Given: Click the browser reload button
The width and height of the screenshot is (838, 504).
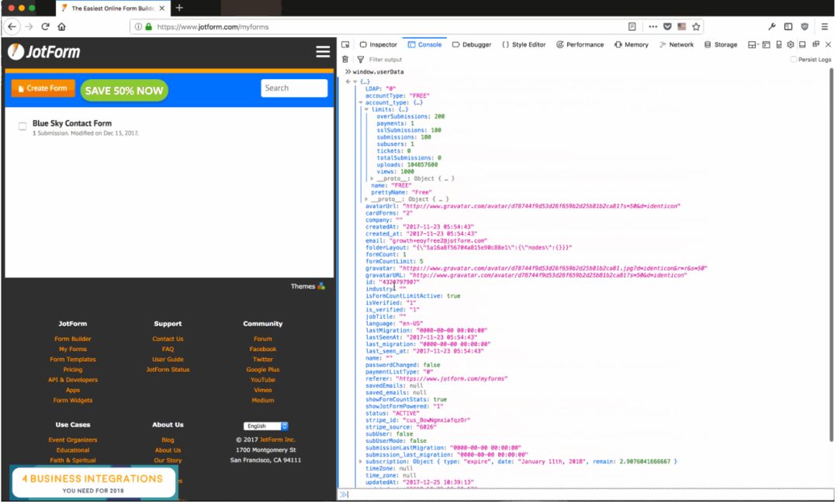Looking at the screenshot, I should point(46,26).
